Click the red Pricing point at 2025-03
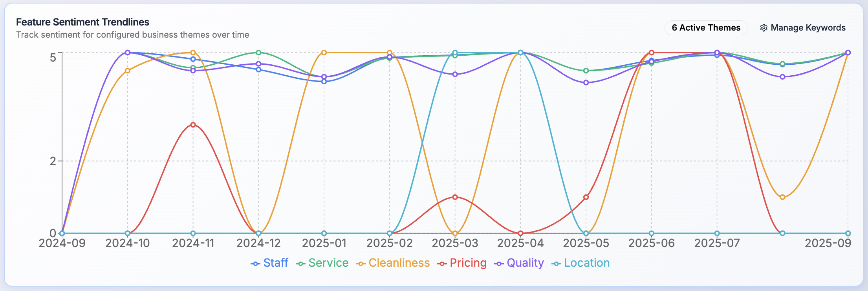This screenshot has width=868, height=291. 455,197
